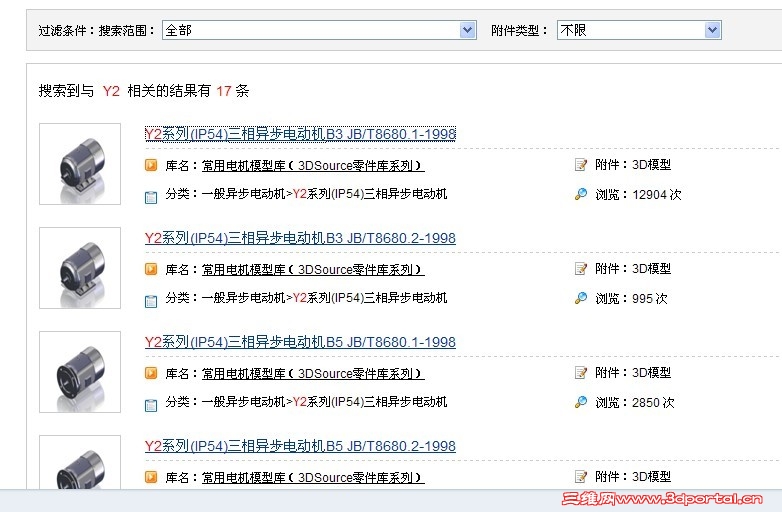
Task: Click magnifier icon beside 浏览 995 次
Action: pyautogui.click(x=581, y=298)
